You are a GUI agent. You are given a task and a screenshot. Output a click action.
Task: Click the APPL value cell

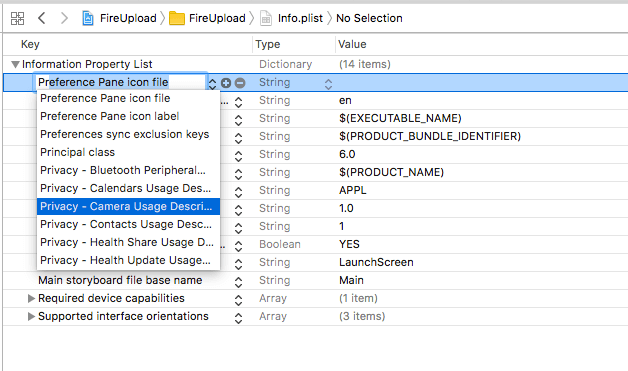352,190
